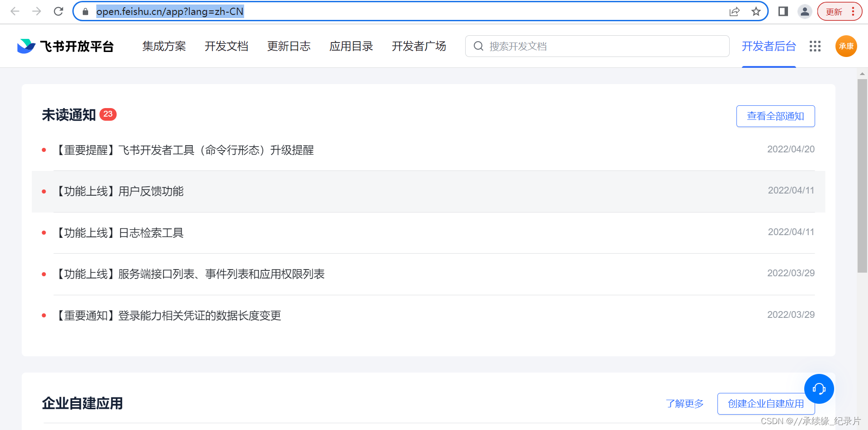Click the 企业自建应用 heading
This screenshot has height=430, width=868.
(82, 403)
